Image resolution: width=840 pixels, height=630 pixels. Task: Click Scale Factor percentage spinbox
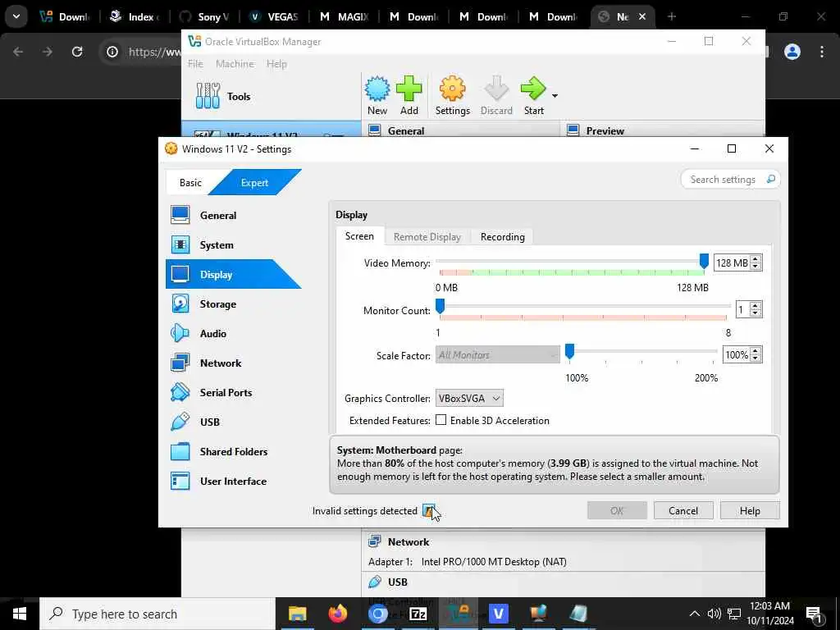(742, 354)
